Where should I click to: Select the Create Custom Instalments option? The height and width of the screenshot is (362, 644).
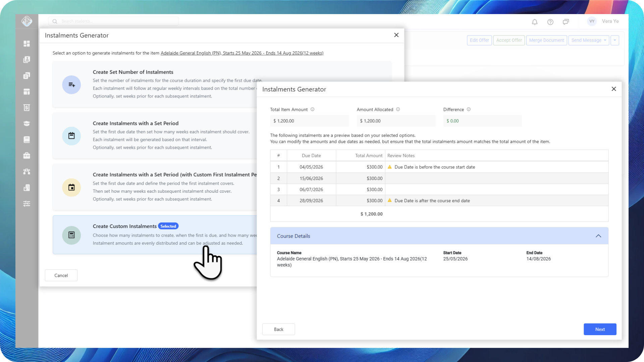[155, 235]
